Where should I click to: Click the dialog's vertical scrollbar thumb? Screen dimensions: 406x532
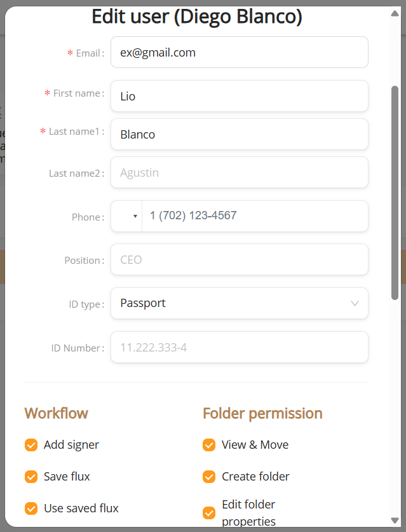[395, 193]
